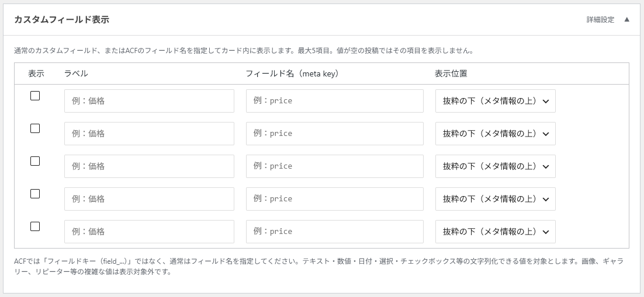Toggle the 表示 checkbox in the third row
The height and width of the screenshot is (297, 644).
point(35,161)
